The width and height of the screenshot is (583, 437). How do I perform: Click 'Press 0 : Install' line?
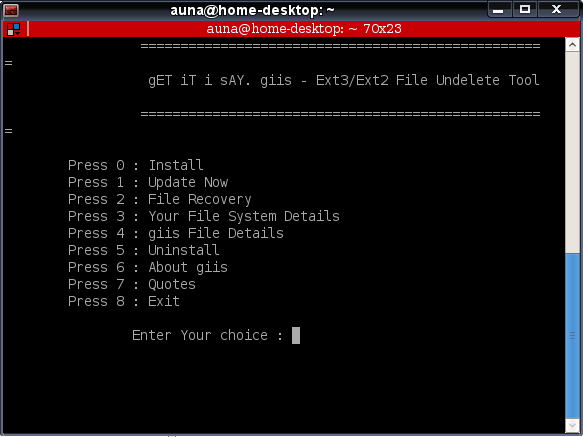point(136,165)
